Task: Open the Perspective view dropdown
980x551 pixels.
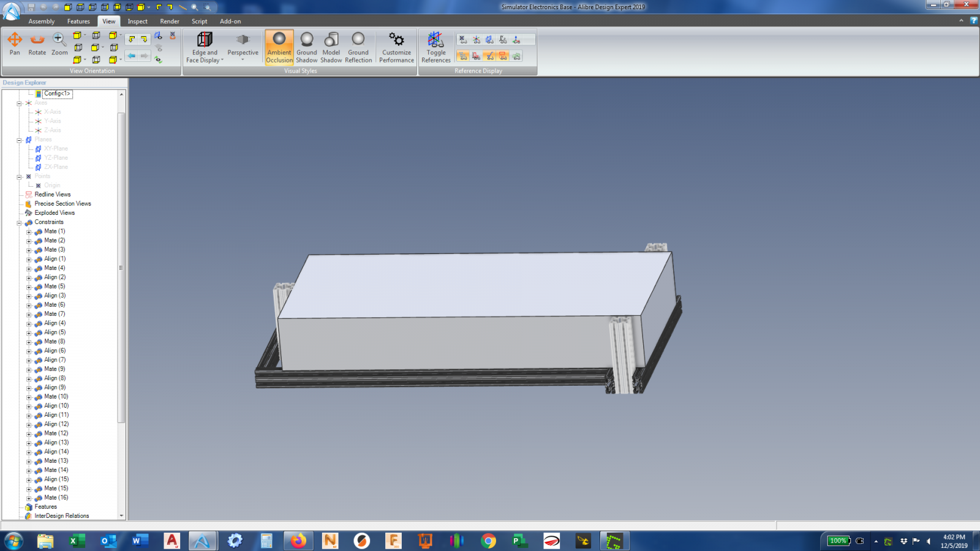Action: [x=243, y=47]
